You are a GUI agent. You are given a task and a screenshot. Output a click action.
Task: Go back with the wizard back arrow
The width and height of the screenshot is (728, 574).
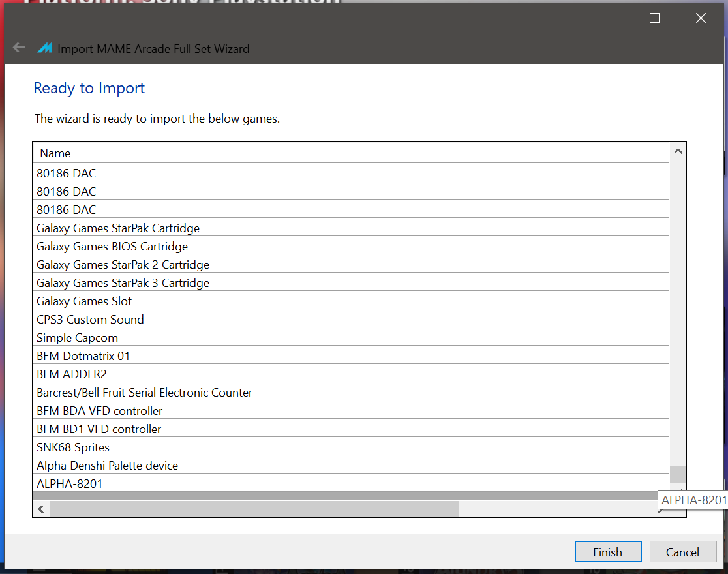[19, 48]
